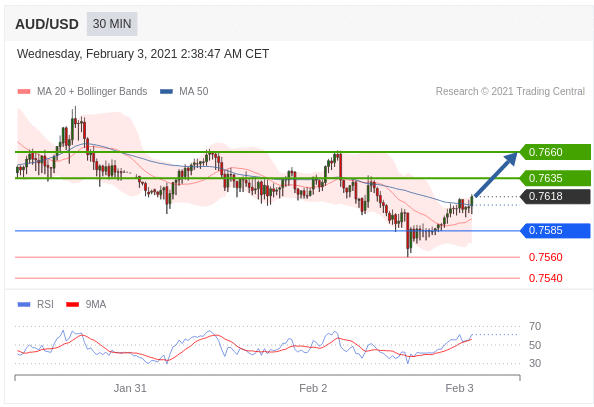Toggle the MA 50 legend entry
594x407 pixels.
point(184,91)
